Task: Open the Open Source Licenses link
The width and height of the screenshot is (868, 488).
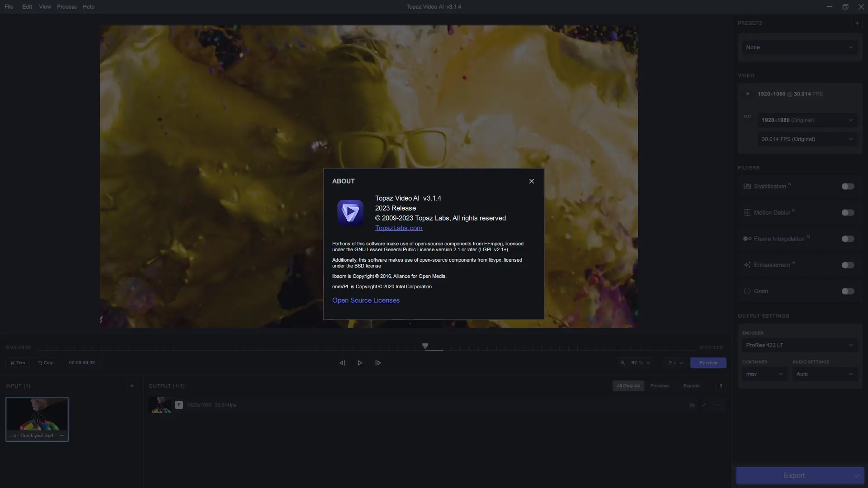Action: pyautogui.click(x=366, y=300)
